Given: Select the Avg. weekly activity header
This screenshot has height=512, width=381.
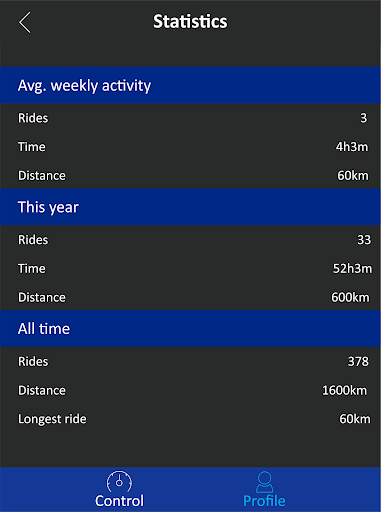Looking at the screenshot, I should point(190,85).
